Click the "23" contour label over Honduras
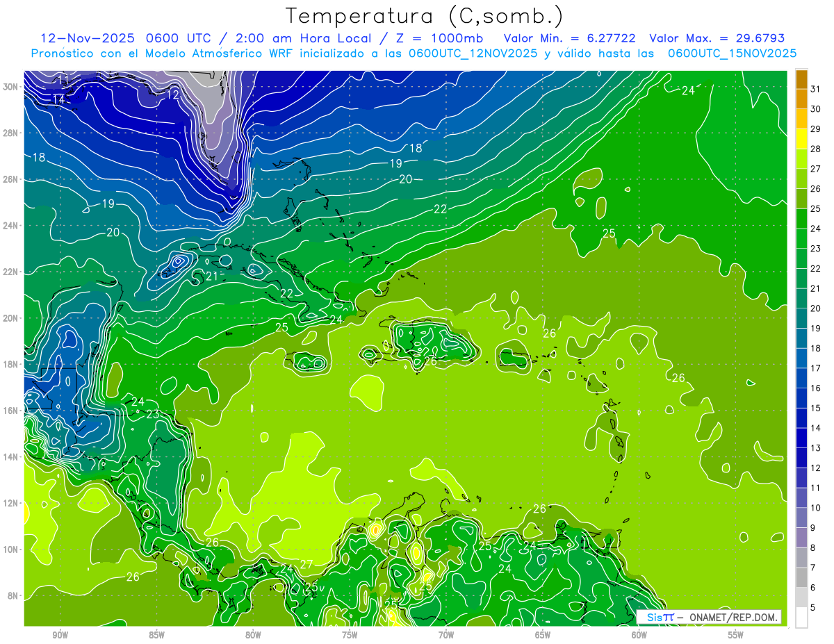 [152, 414]
